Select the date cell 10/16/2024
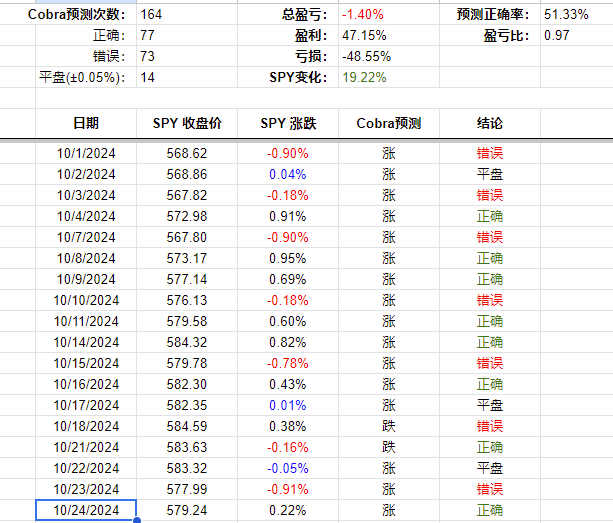The width and height of the screenshot is (613, 523). tap(86, 384)
